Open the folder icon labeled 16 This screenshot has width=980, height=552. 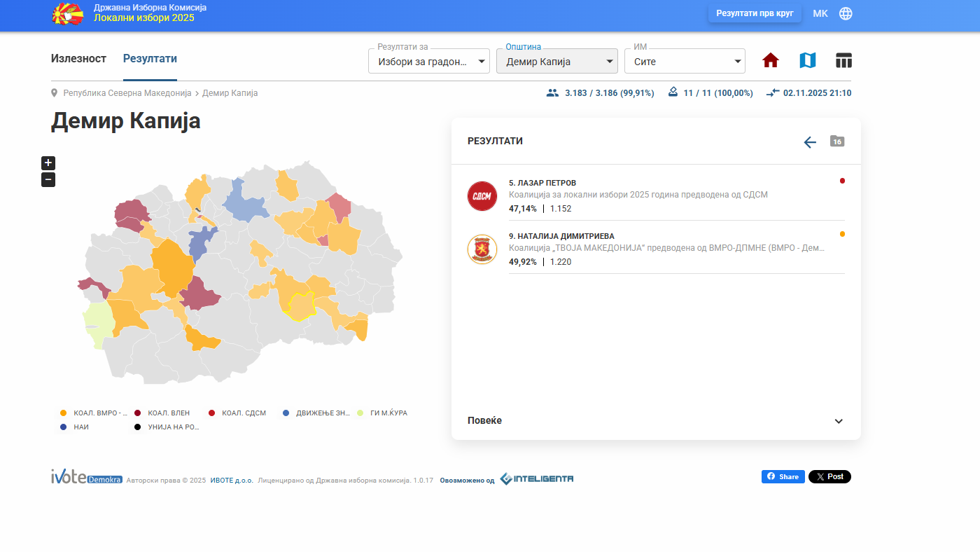click(837, 142)
